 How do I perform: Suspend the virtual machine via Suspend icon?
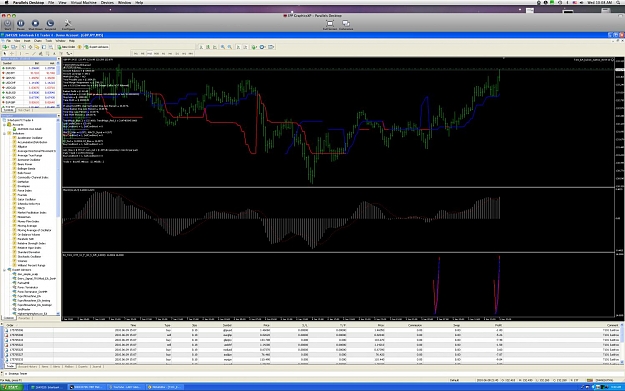tap(50, 24)
